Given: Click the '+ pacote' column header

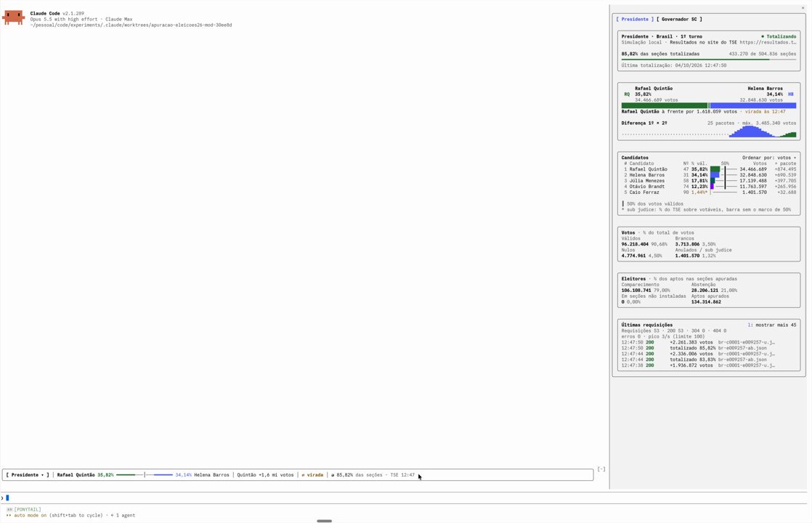Looking at the screenshot, I should 785,163.
